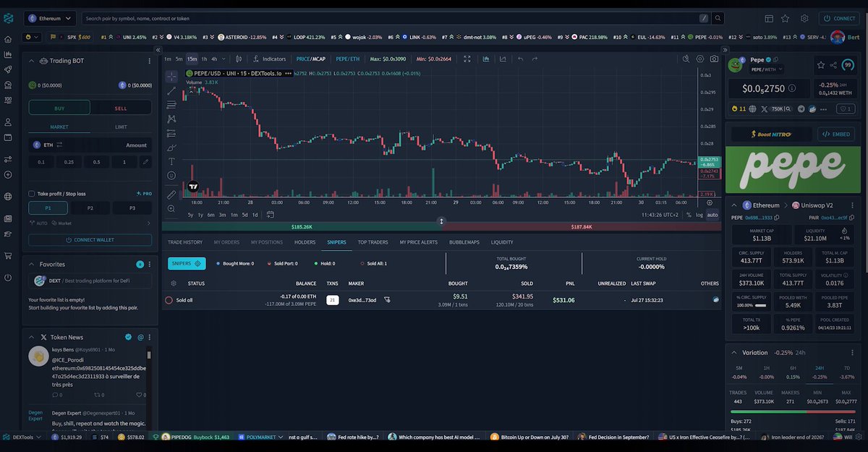Open the BUBBLEMAPS tab
The width and height of the screenshot is (868, 452).
(x=464, y=242)
